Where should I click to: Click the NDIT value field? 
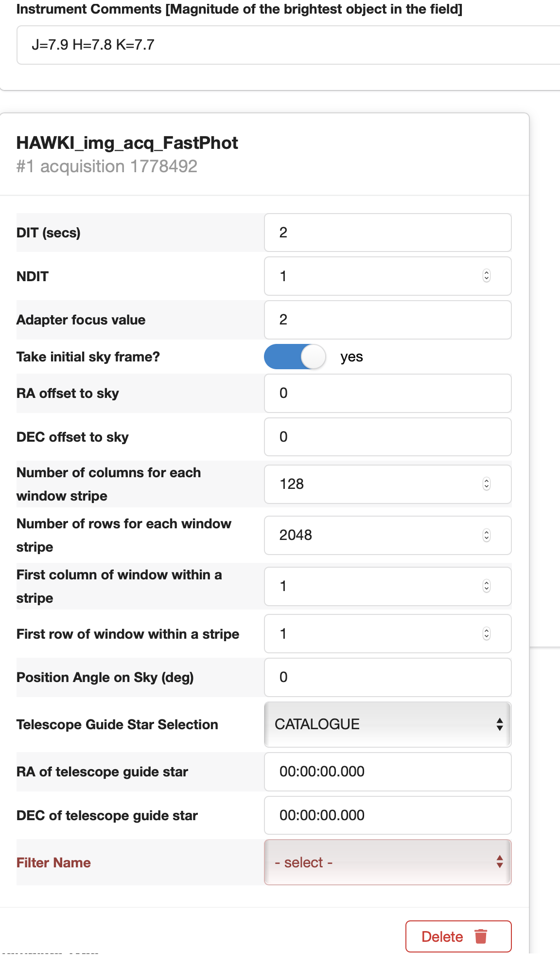pyautogui.click(x=369, y=276)
